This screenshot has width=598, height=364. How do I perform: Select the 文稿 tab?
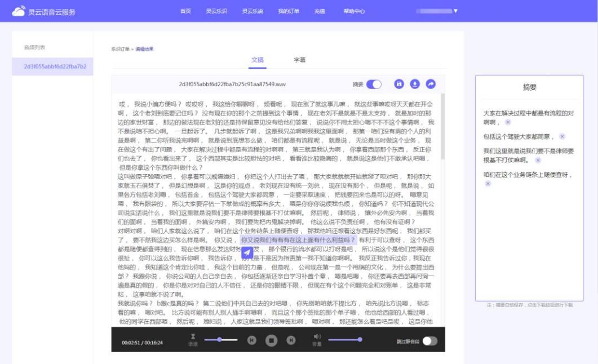coord(257,60)
